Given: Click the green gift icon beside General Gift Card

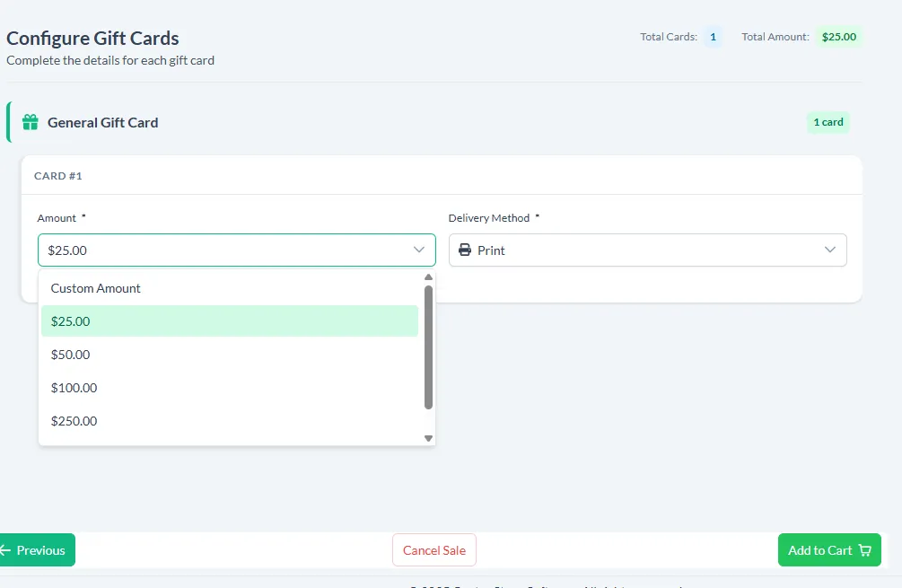Looking at the screenshot, I should 31,122.
